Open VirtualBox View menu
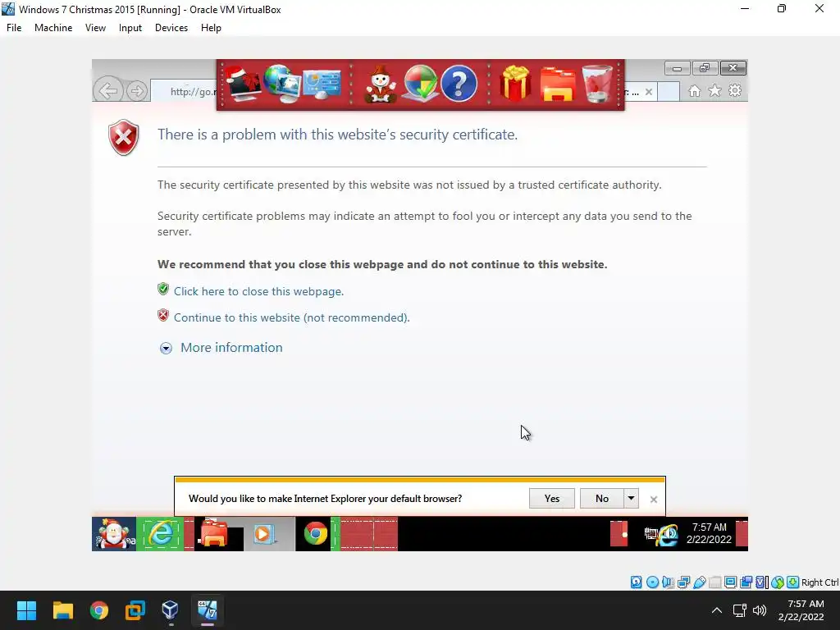Viewport: 840px width, 630px height. [x=95, y=28]
